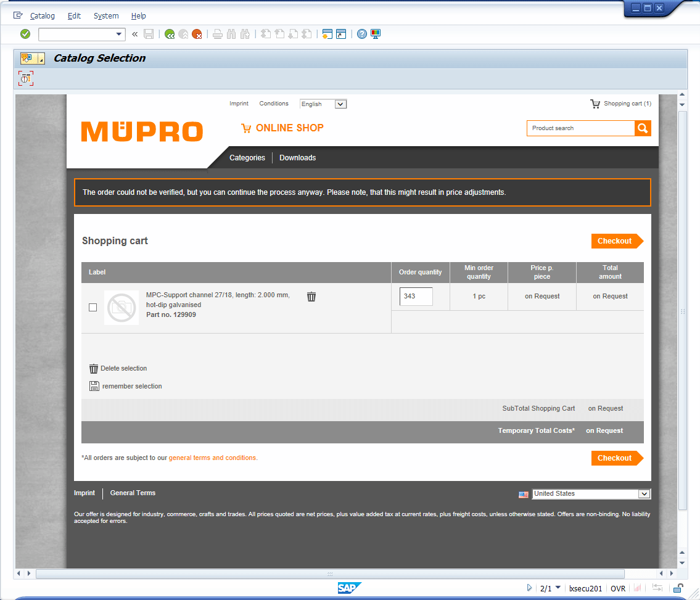Open the command field dropdown
This screenshot has width=700, height=600.
pos(119,34)
